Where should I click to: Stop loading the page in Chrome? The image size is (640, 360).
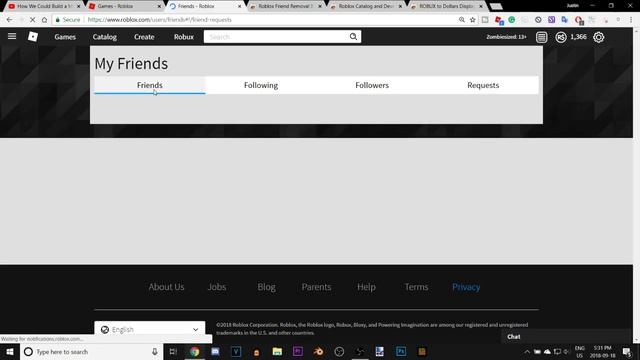tap(33, 20)
